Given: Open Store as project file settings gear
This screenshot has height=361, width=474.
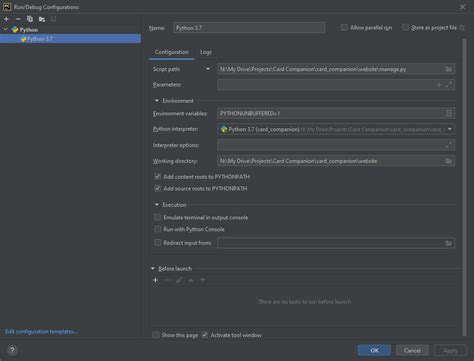Looking at the screenshot, I should [x=462, y=28].
